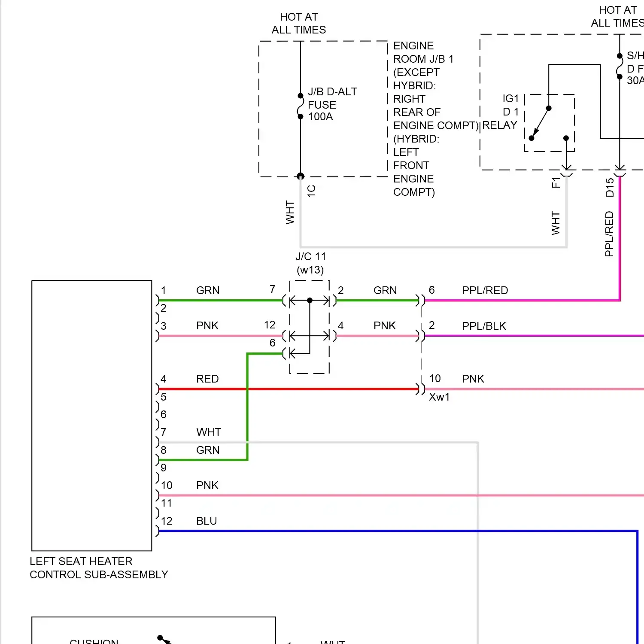Image resolution: width=644 pixels, height=644 pixels.
Task: Click the GRN label at seat heater pin 1
Action: 208,290
